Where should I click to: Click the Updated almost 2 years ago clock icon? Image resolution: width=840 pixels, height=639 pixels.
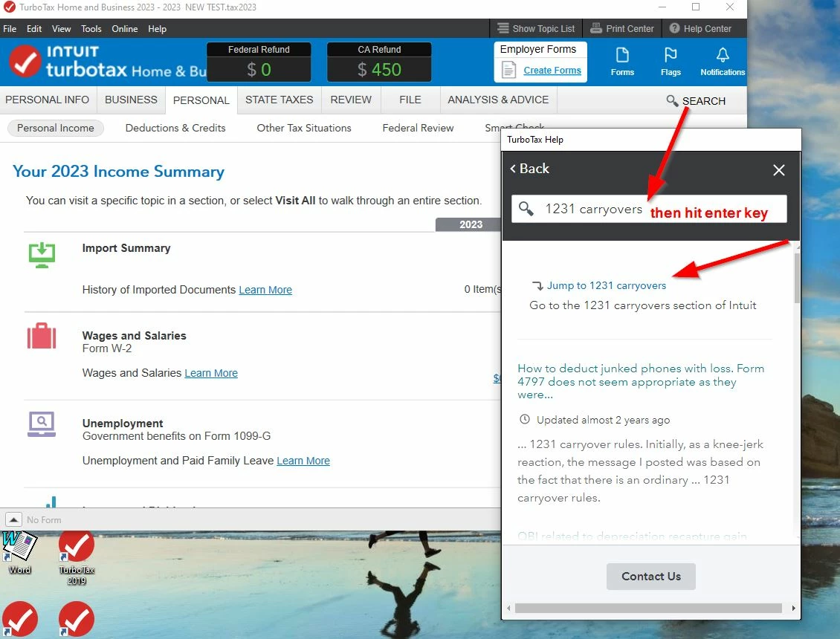coord(525,419)
